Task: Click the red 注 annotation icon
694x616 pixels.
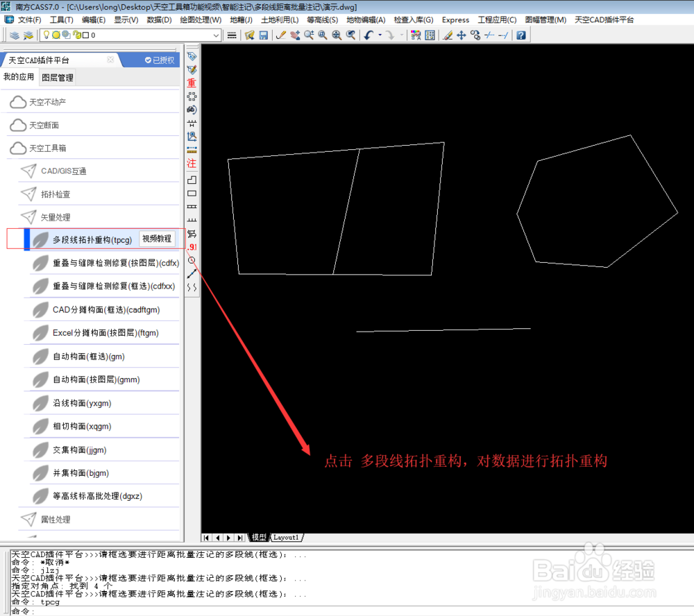Action: [192, 163]
